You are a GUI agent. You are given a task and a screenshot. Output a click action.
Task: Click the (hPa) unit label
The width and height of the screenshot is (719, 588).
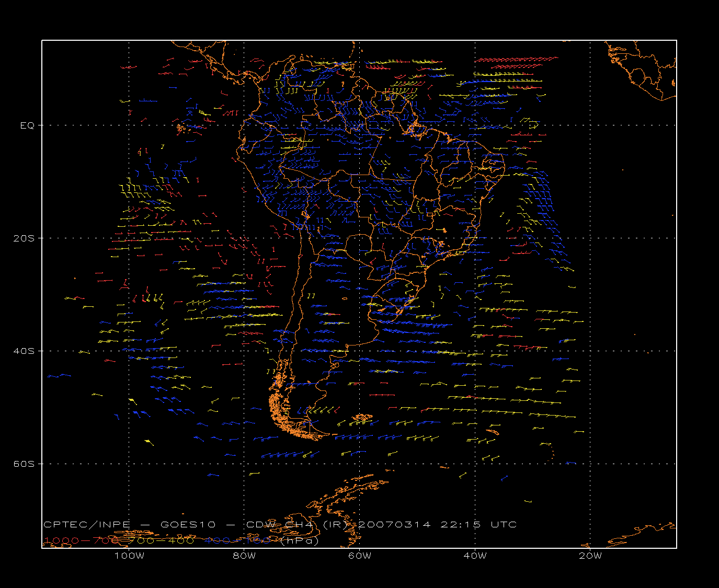tap(300, 541)
